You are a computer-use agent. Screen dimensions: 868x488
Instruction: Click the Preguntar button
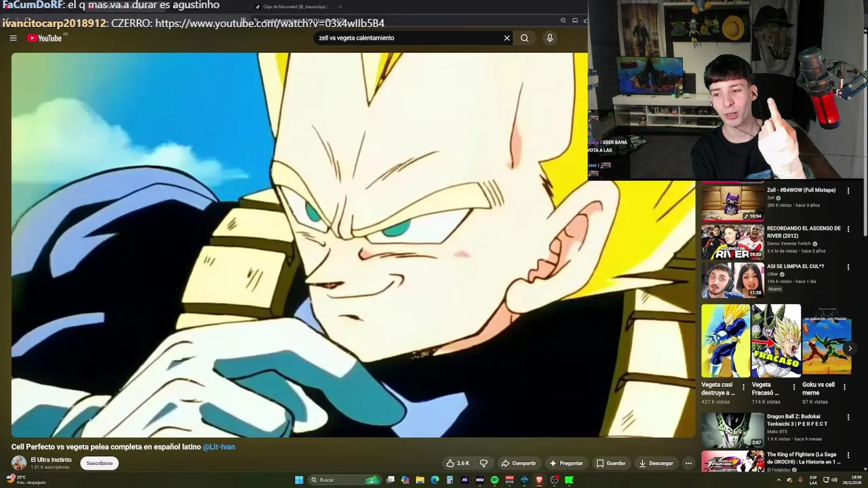click(x=566, y=464)
